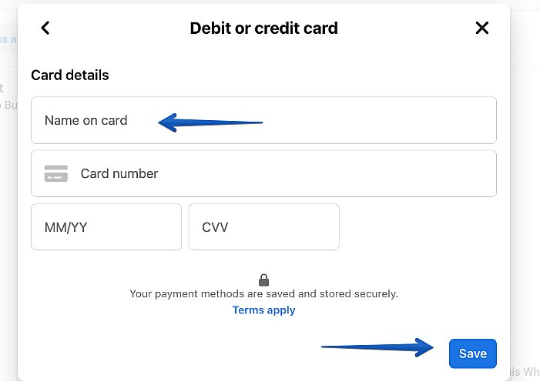Go back using the left chevron
The height and width of the screenshot is (392, 540).
coord(45,28)
